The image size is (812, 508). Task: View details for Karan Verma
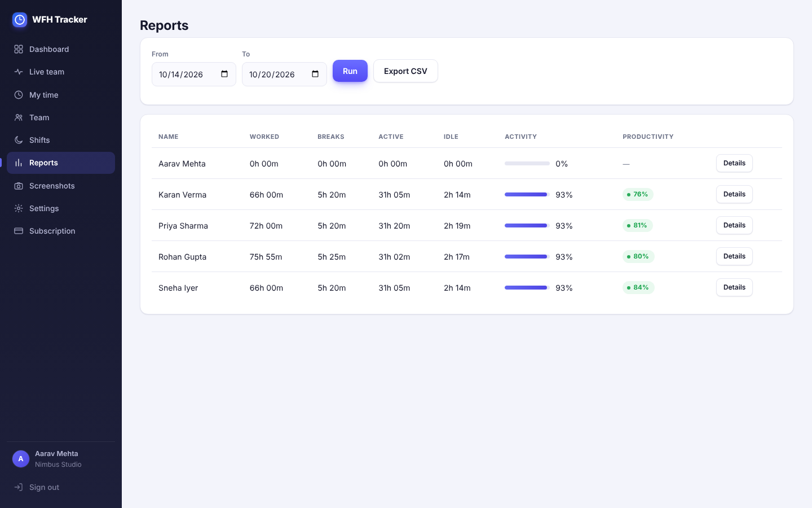pos(734,194)
